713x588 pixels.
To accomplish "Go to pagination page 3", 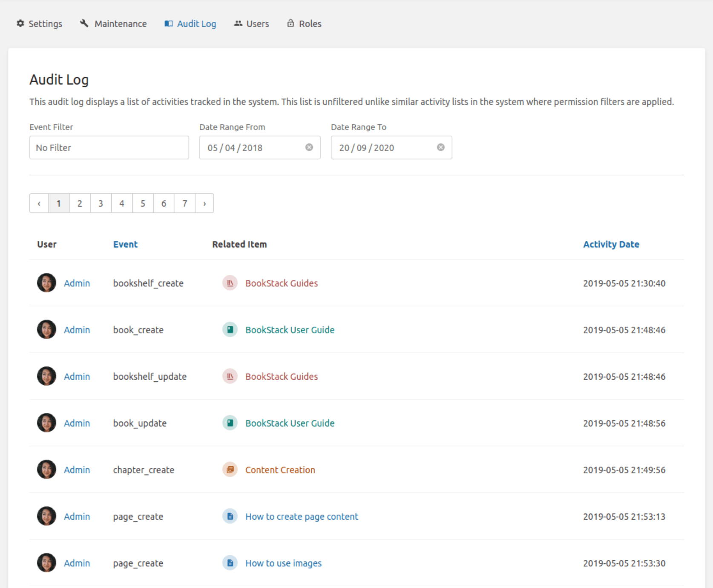I will 101,204.
